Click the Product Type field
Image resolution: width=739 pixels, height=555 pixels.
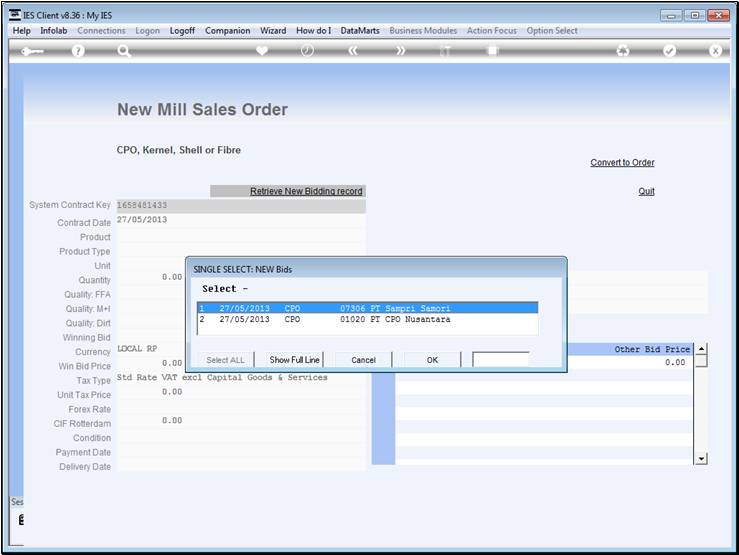point(241,252)
